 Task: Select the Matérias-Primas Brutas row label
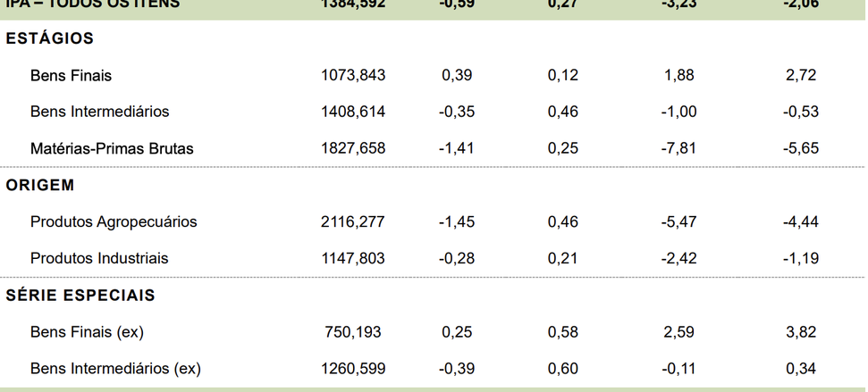coord(112,148)
